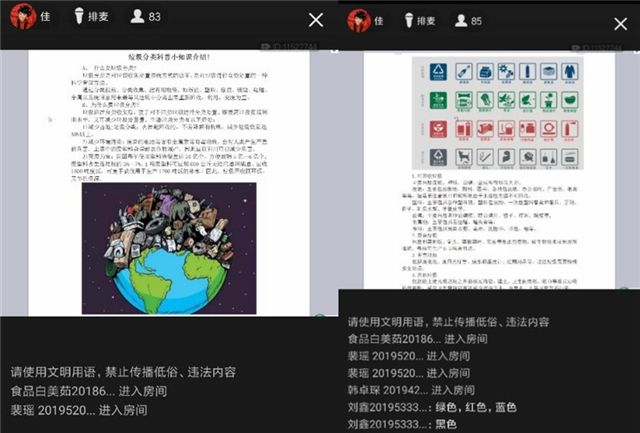Screen dimensions: 640x433
Task: Tap the 请使用文明用语 notice in left panel
Action: 123,372
